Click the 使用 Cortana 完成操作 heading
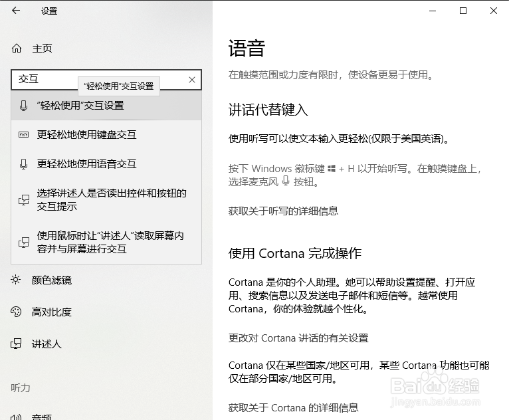Screen dimensions: 509x420 [295, 253]
